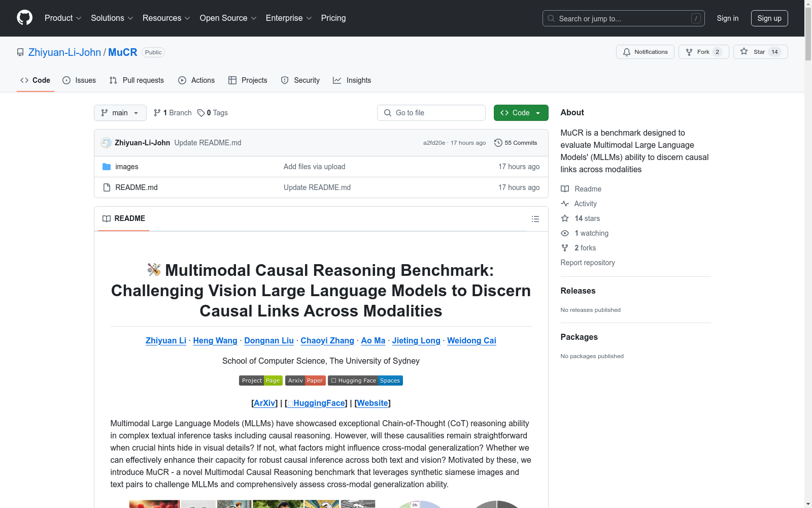812x508 pixels.
Task: Click the Go to file search box
Action: pos(431,113)
